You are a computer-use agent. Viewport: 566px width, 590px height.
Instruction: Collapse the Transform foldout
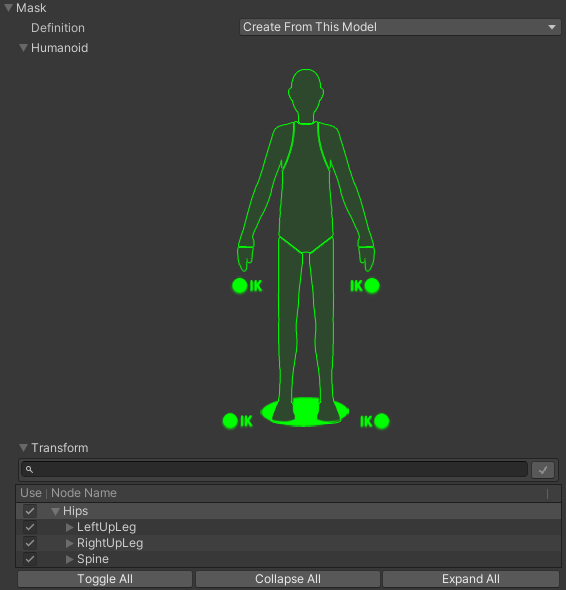[23, 448]
